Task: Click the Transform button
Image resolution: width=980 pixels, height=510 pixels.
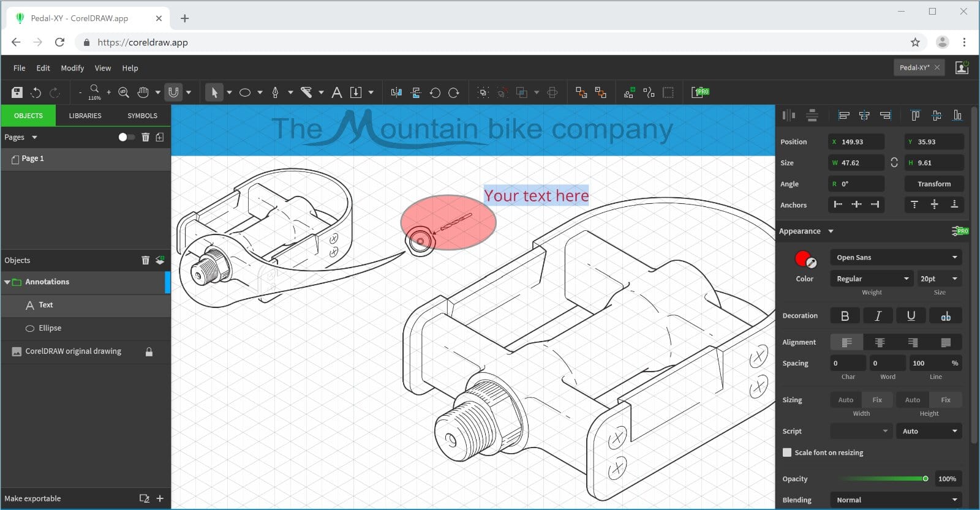Action: pyautogui.click(x=933, y=184)
